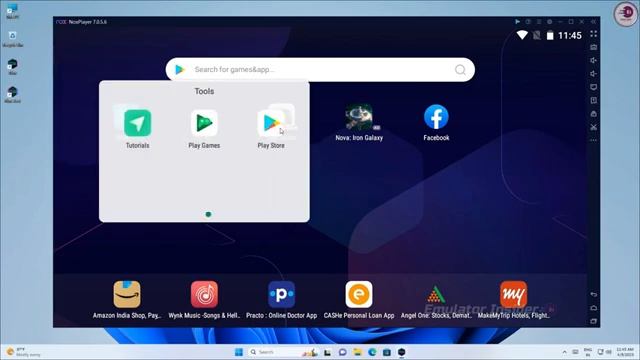Launch Nova: Iron Galaxy game
640x360 pixels.
[359, 118]
